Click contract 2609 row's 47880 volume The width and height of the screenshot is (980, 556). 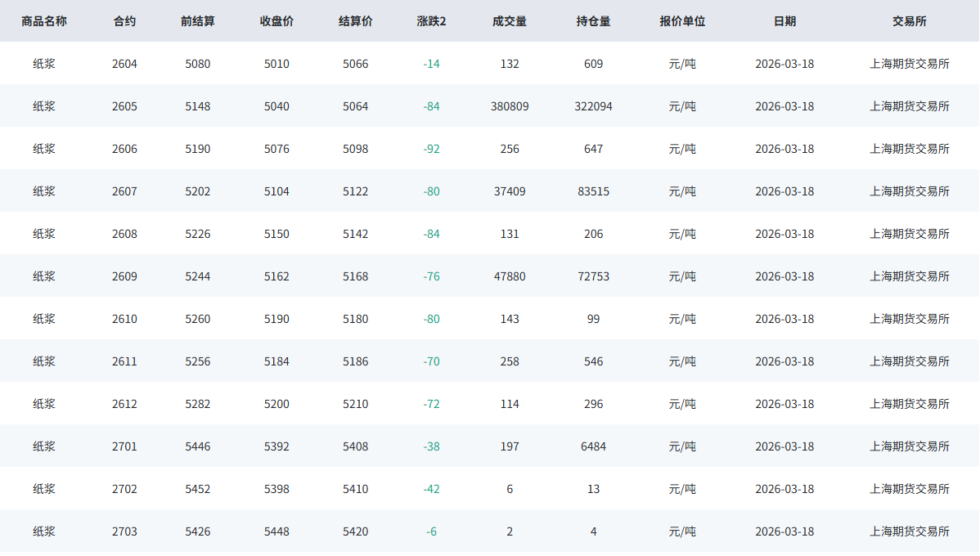pos(510,276)
